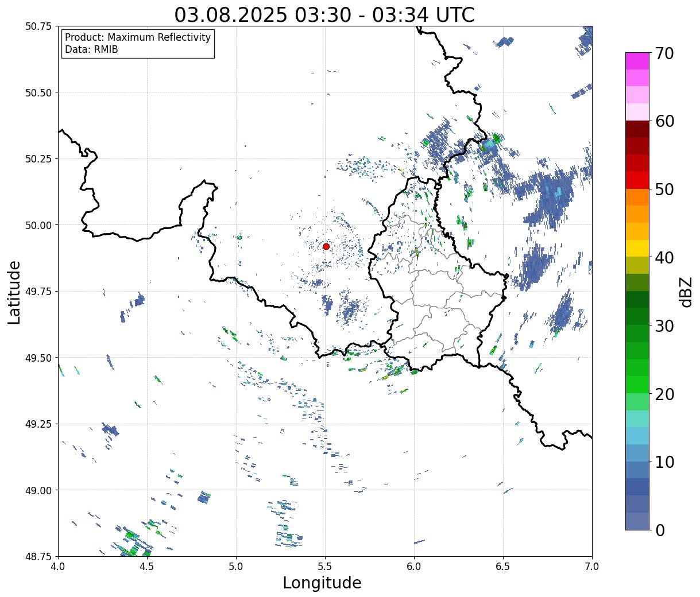Click the longitude tick label '5.5'

coord(325,567)
